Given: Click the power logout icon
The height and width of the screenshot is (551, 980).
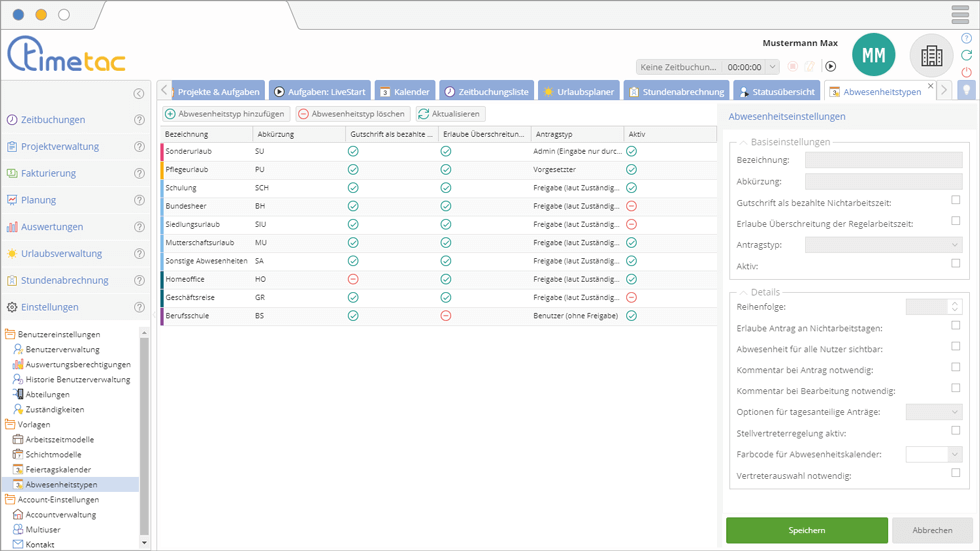Looking at the screenshot, I should click(966, 72).
